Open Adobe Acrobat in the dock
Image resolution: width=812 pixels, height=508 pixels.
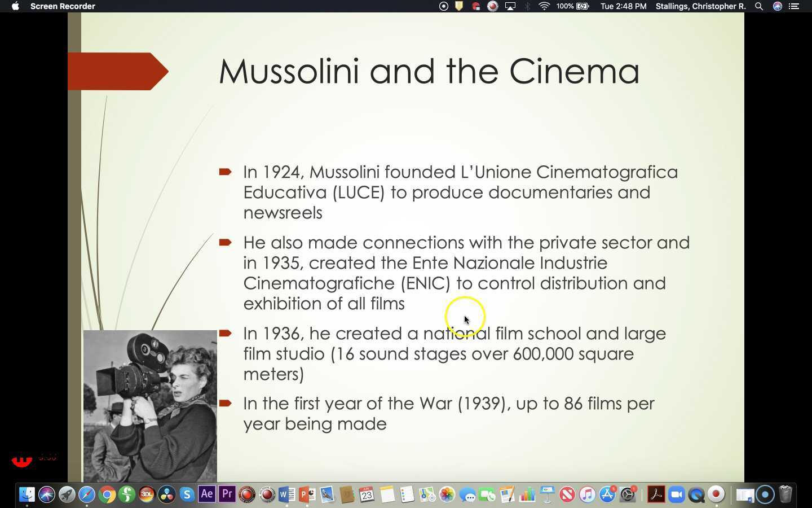(656, 495)
